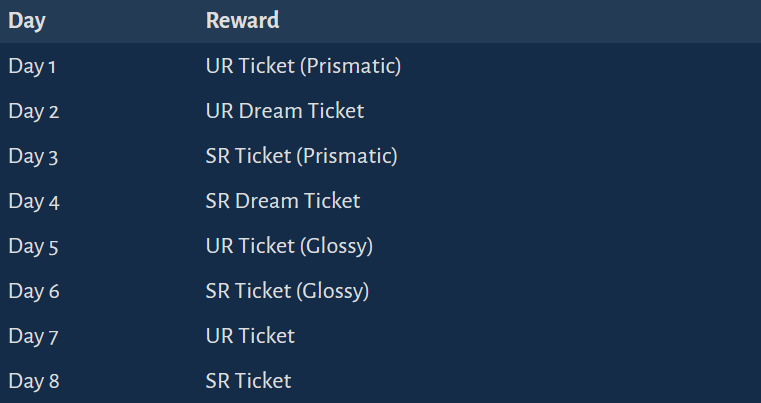Select the Day 7 cell

coord(33,336)
